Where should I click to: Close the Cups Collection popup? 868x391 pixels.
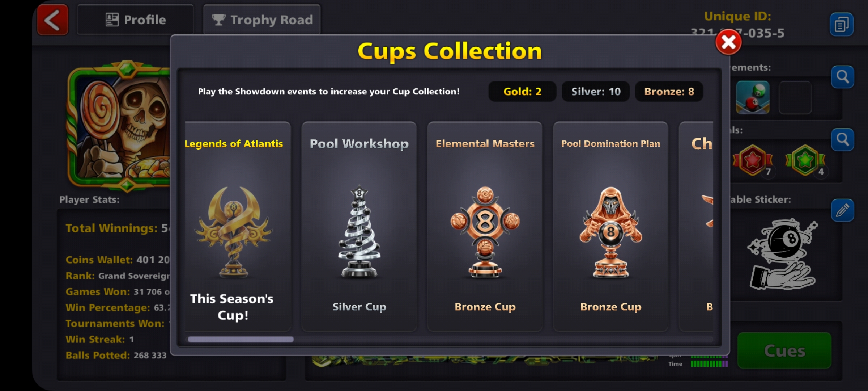pyautogui.click(x=728, y=42)
